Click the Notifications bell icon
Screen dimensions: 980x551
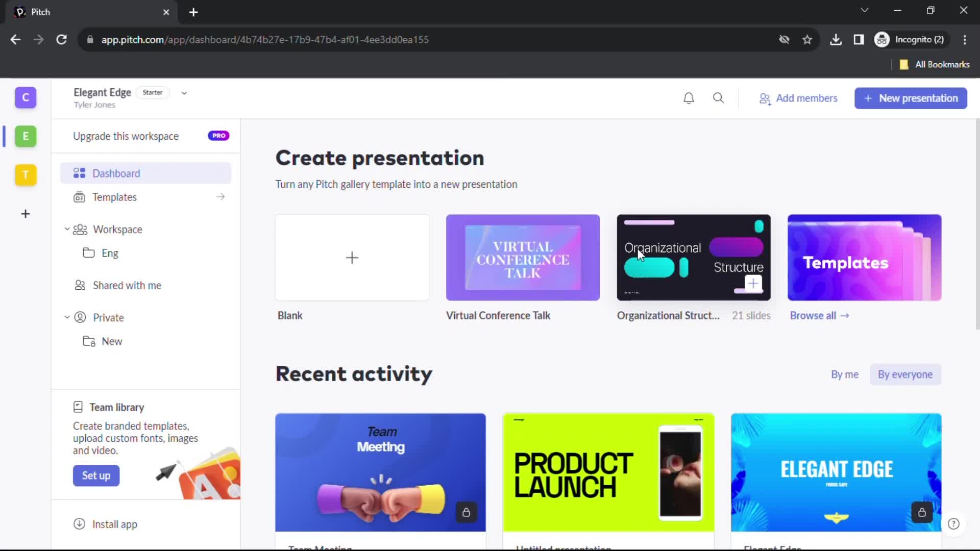point(689,97)
